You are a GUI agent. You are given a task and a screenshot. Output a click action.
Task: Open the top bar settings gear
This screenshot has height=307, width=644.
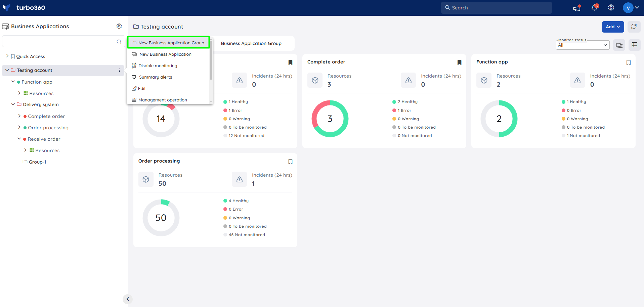click(x=611, y=8)
